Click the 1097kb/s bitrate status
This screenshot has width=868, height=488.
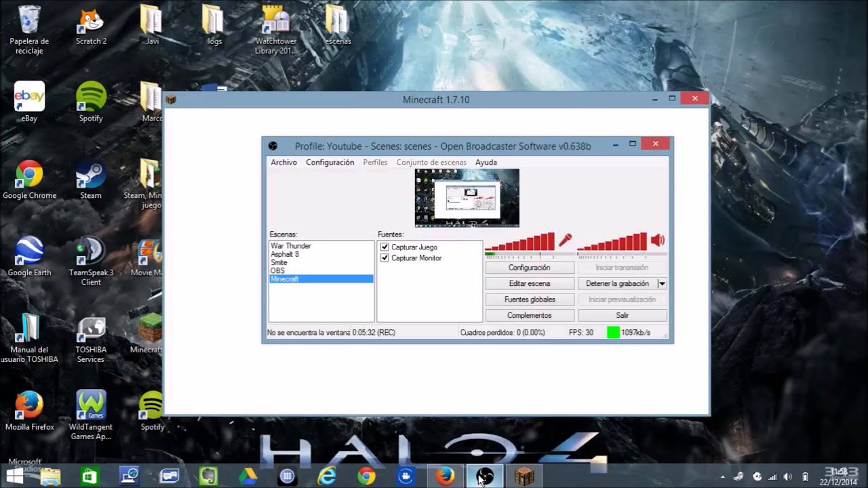(x=635, y=333)
